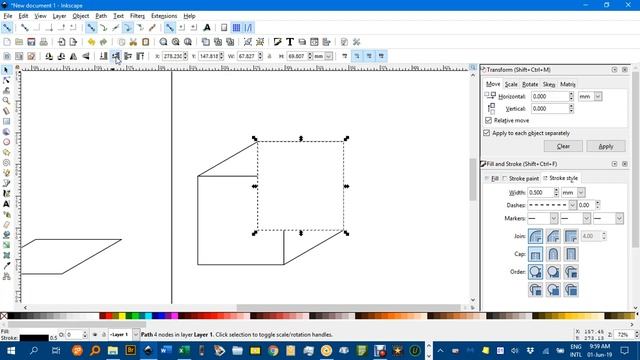This screenshot has width=640, height=360.
Task: Open Windows Start button
Action: pos(11,351)
